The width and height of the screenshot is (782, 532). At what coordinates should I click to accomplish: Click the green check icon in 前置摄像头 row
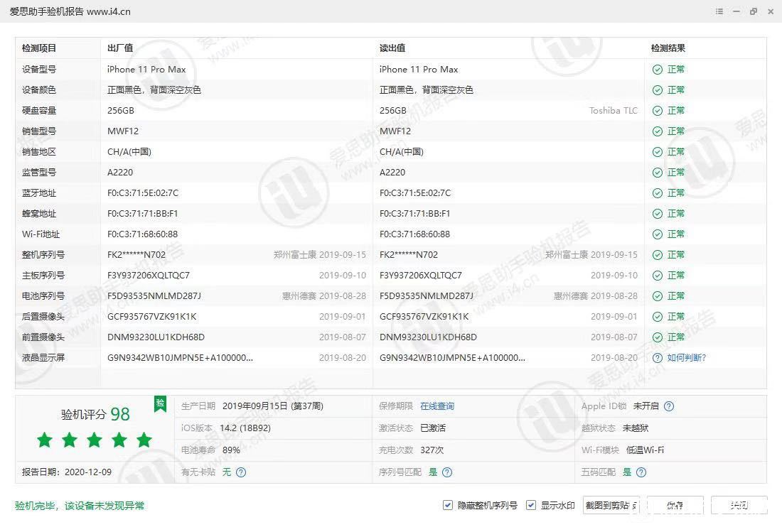658,337
